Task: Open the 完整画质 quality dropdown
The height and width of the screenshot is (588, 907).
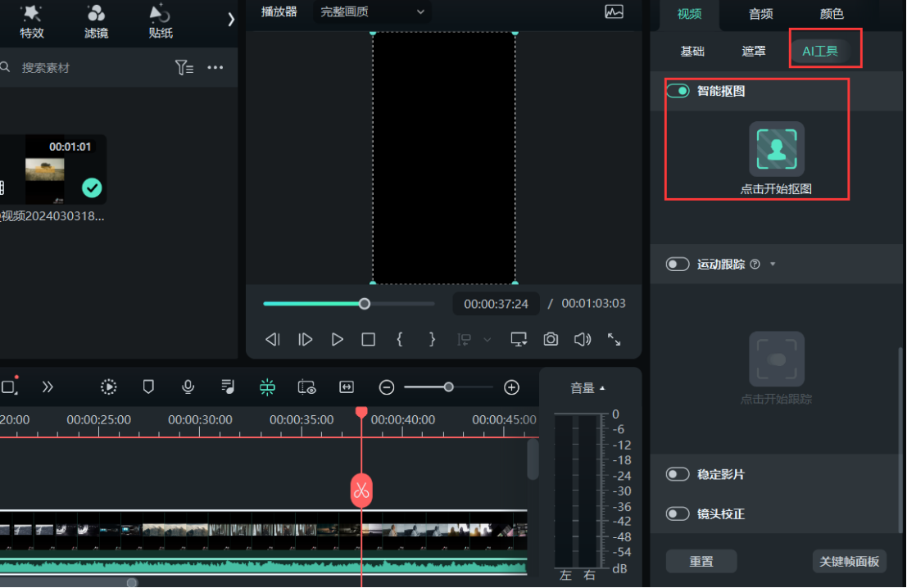Action: (x=373, y=12)
